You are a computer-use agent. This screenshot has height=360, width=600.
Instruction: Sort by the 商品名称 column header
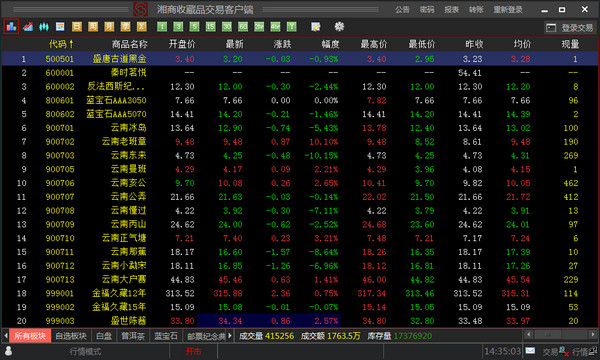click(129, 44)
